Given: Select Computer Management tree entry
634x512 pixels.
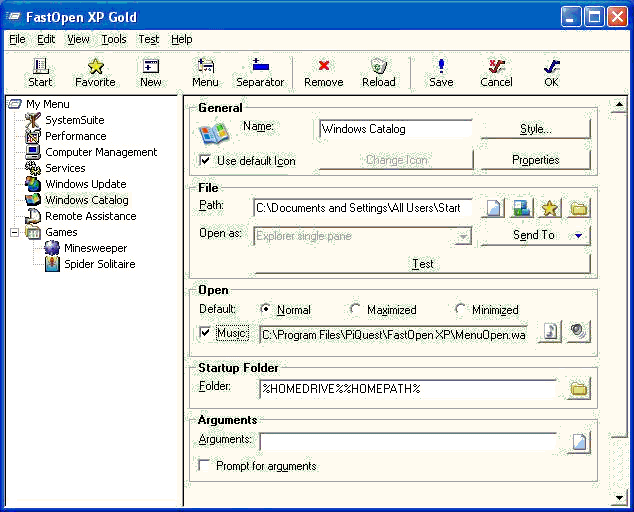Looking at the screenshot, I should pyautogui.click(x=101, y=152).
